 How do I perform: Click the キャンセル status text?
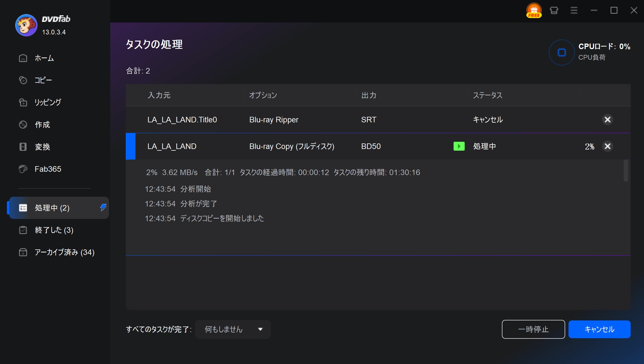(x=488, y=120)
